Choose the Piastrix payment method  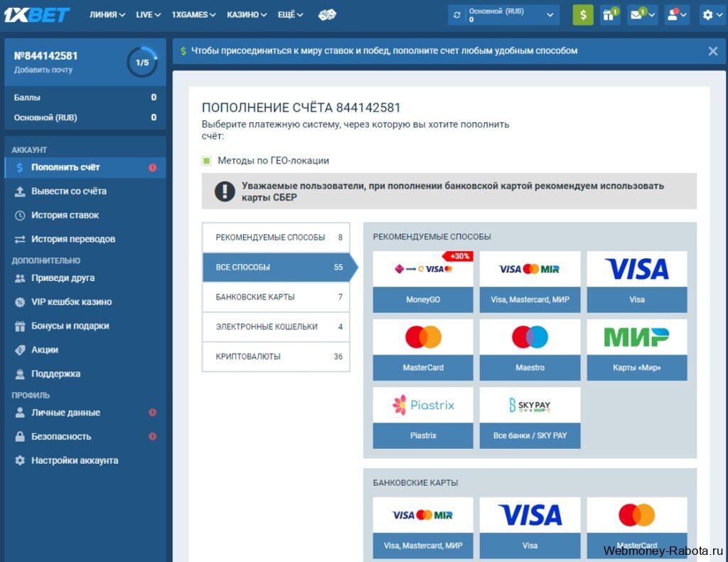[423, 418]
